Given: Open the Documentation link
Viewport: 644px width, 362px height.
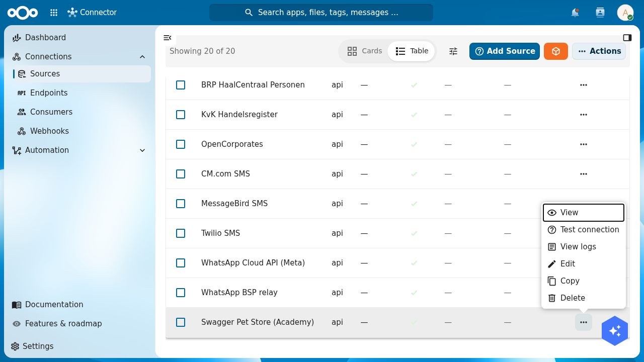Looking at the screenshot, I should pos(80,305).
